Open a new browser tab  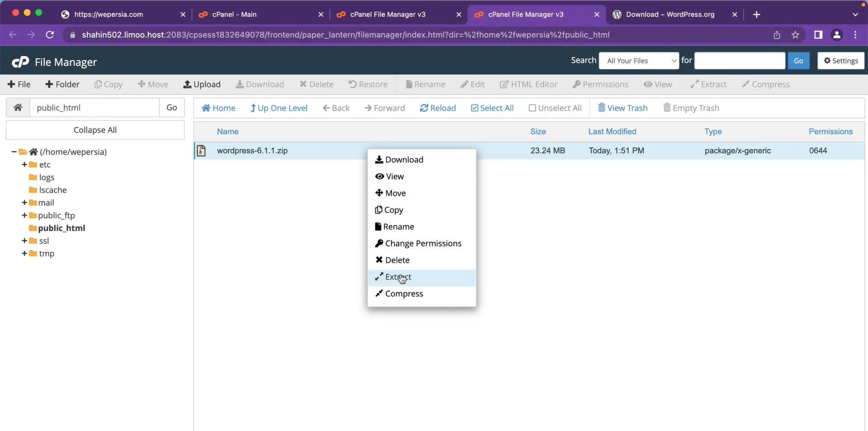756,14
